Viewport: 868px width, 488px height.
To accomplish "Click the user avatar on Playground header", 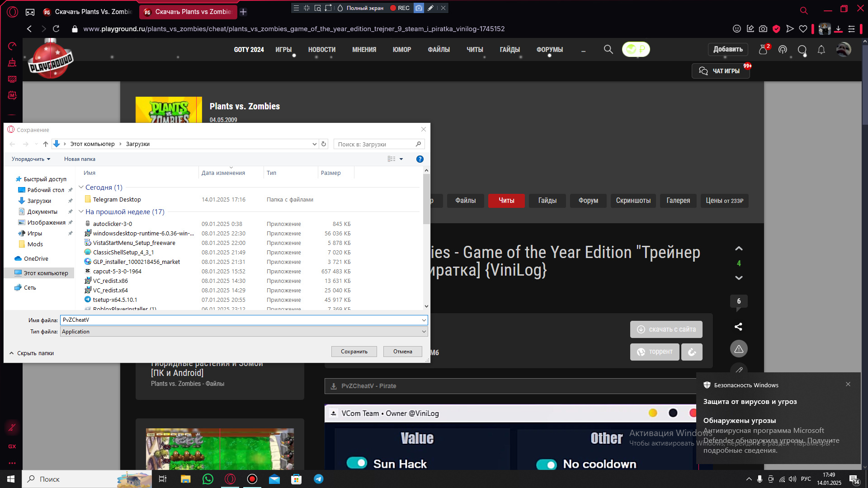I will (x=844, y=49).
